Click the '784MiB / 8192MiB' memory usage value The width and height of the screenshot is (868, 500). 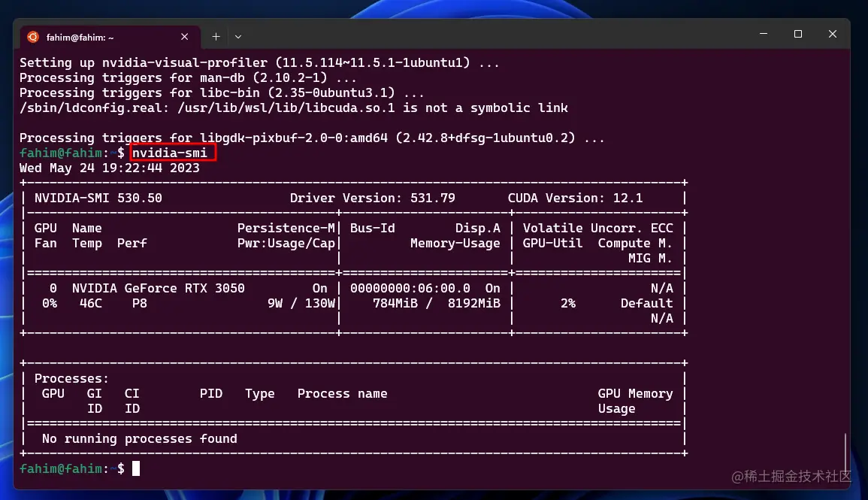[x=436, y=303]
